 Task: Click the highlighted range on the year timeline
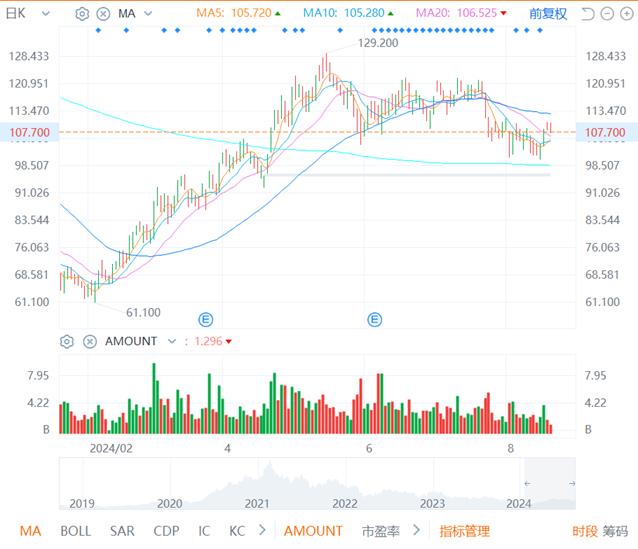(551, 483)
